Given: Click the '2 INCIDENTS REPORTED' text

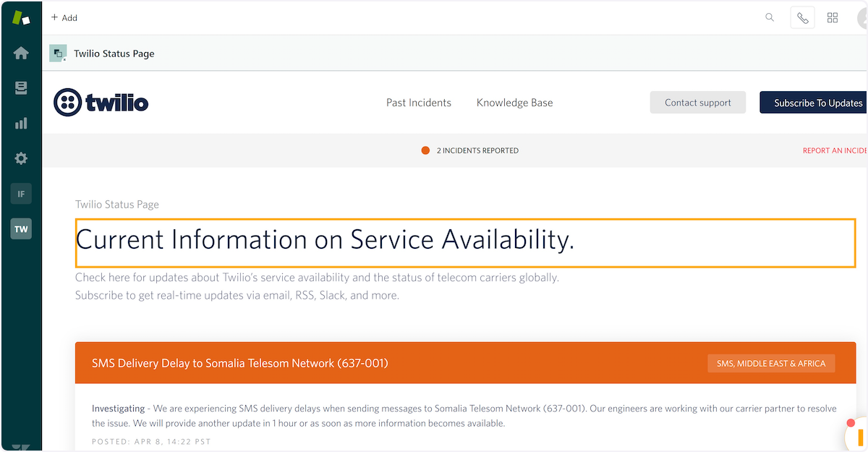Looking at the screenshot, I should coord(477,150).
